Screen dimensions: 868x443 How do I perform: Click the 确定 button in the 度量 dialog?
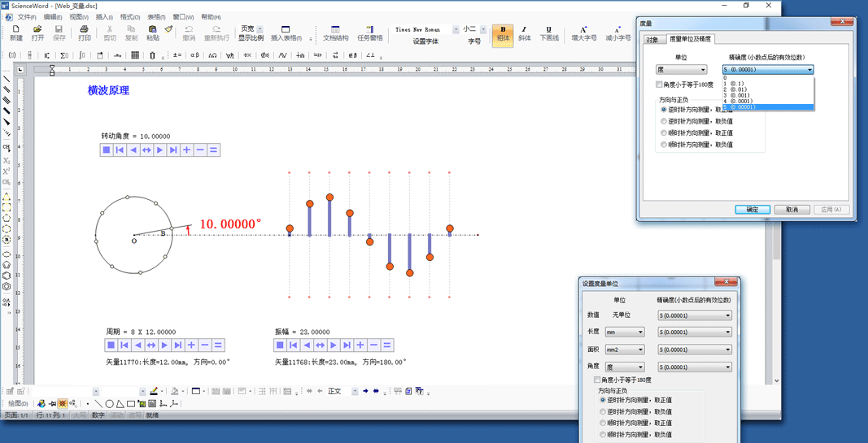click(x=752, y=210)
